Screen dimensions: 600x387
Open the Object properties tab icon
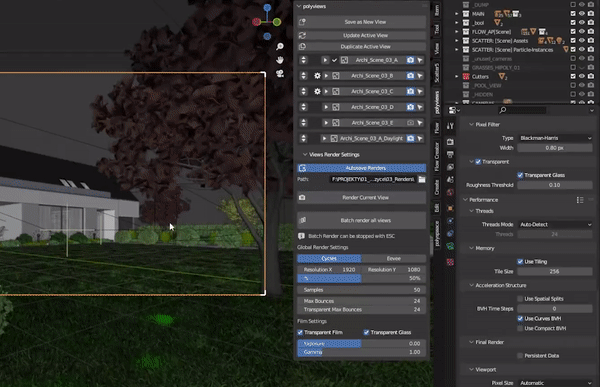(x=450, y=208)
